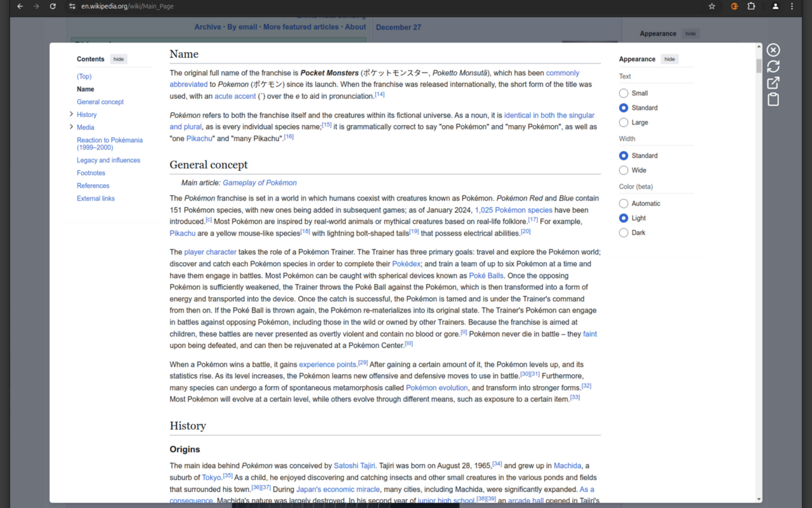Open site information icon beside the URL
Screen dimensions: 812x508
click(72, 6)
